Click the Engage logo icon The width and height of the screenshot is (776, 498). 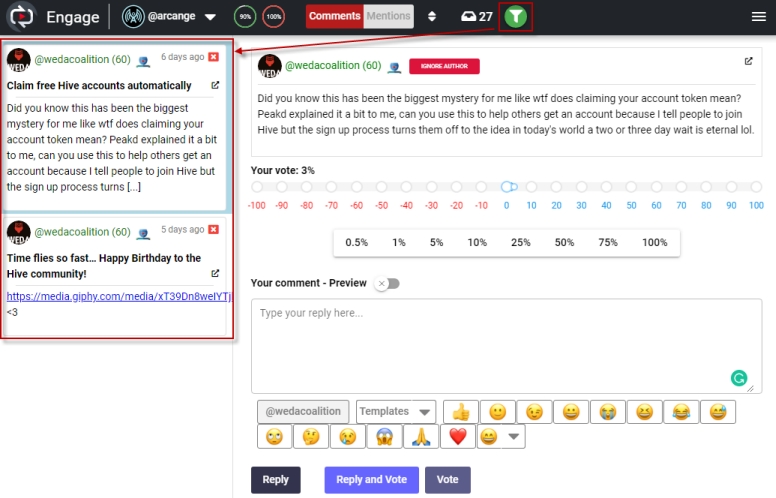[x=22, y=17]
